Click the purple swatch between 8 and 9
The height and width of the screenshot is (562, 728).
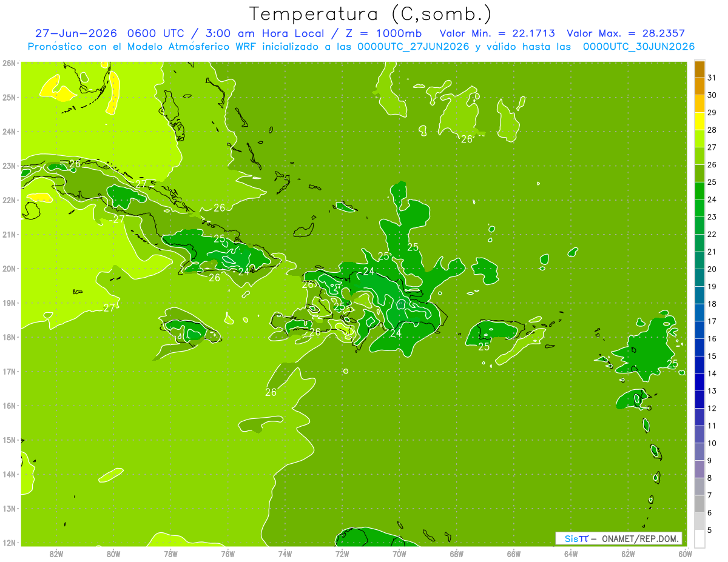[699, 469]
